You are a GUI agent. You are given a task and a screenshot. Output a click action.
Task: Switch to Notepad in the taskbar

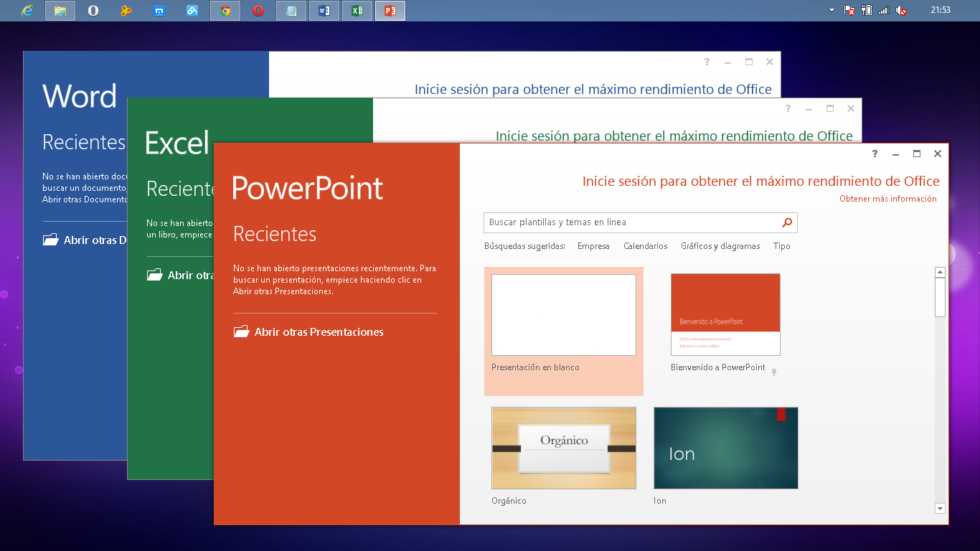click(291, 11)
